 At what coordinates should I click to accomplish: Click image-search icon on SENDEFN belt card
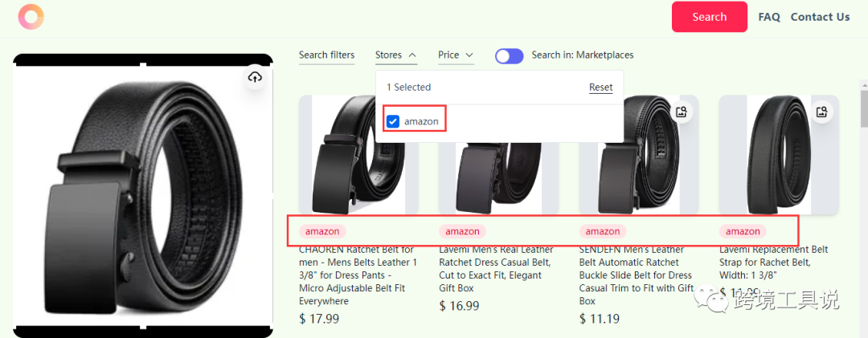click(682, 112)
